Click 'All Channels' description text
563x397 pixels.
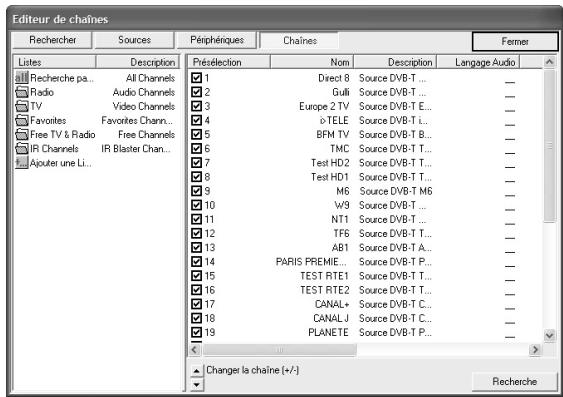click(150, 78)
